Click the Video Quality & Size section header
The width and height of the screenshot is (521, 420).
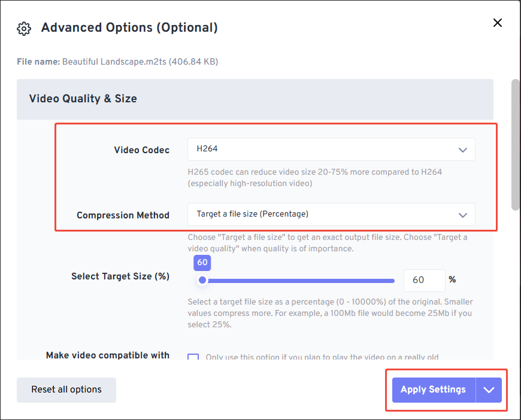[x=255, y=99]
